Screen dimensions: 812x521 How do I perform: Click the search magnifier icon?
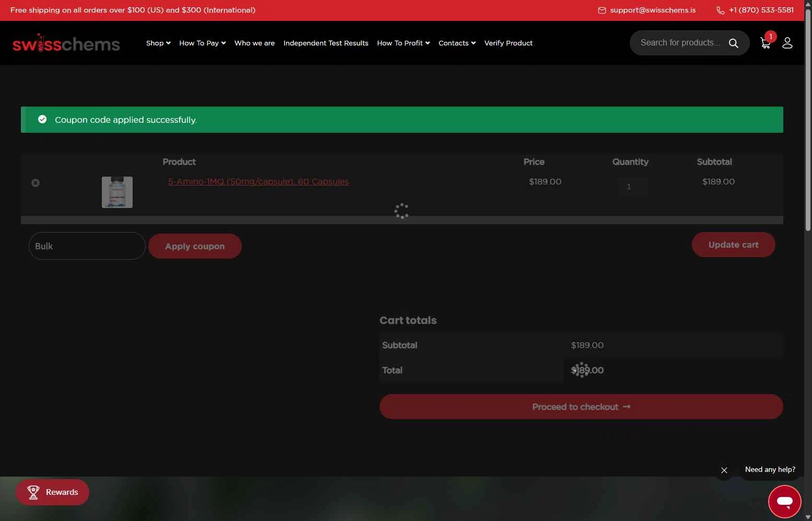pyautogui.click(x=733, y=43)
